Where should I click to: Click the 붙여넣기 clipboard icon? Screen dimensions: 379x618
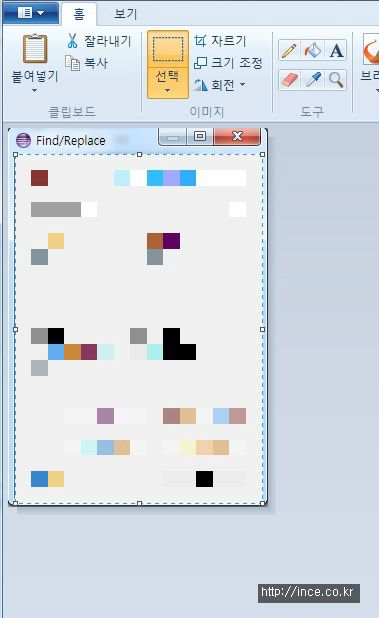coord(35,48)
